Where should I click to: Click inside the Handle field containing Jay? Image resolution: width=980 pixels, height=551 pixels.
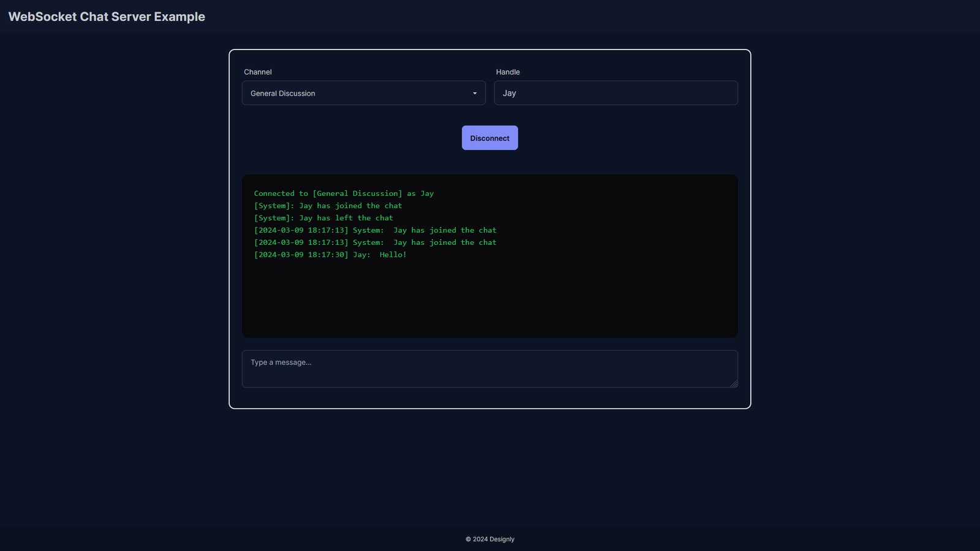tap(616, 92)
